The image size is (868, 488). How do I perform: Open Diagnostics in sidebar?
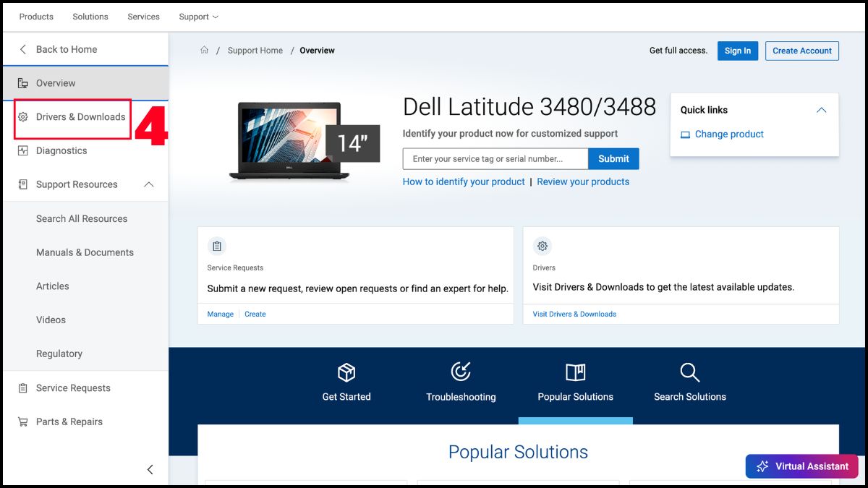[x=61, y=150]
